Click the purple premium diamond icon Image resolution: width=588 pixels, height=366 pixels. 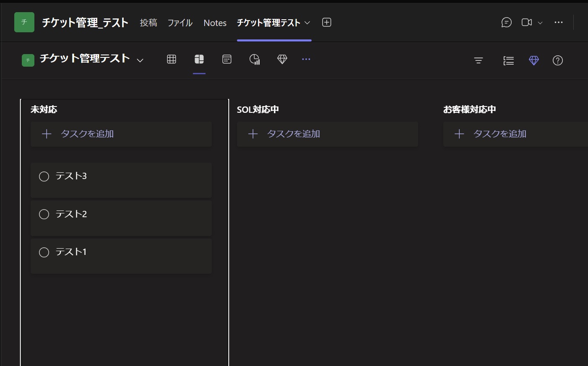click(x=534, y=60)
